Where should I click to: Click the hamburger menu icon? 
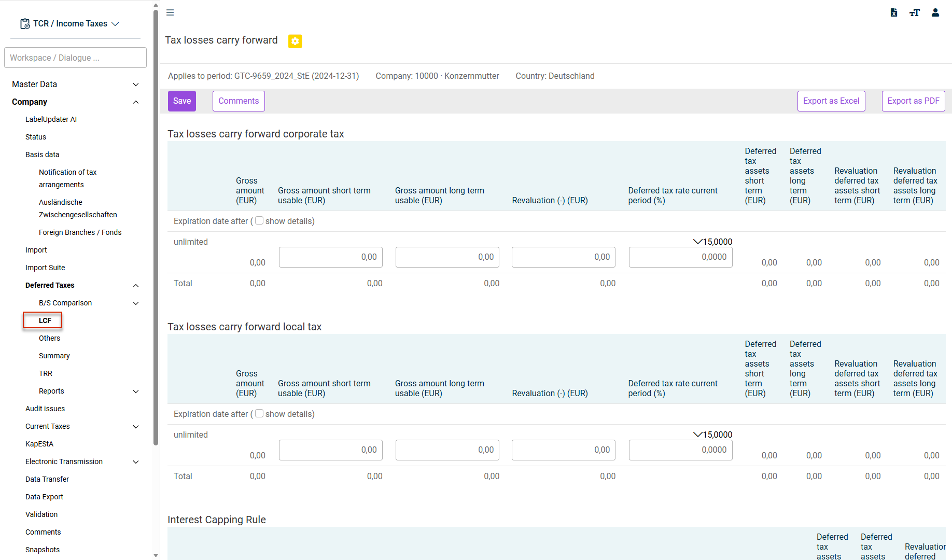(x=170, y=12)
